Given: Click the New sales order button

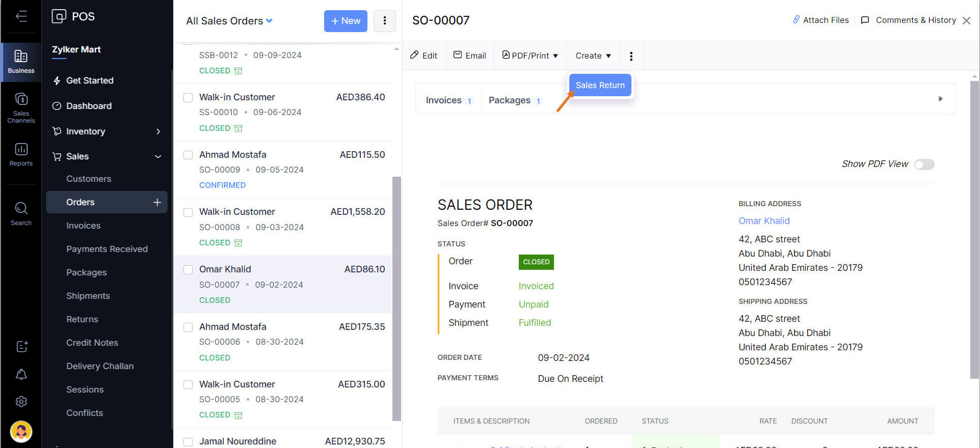Looking at the screenshot, I should 346,21.
